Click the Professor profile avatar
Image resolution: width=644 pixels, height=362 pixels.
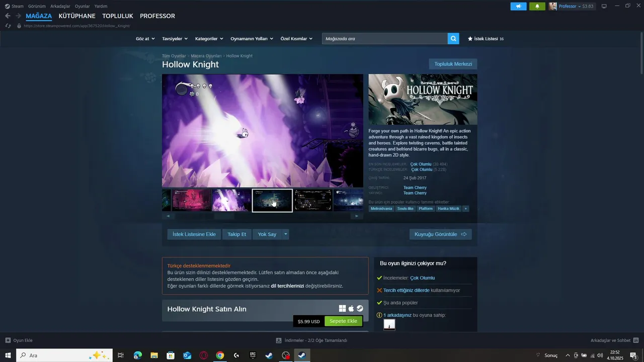pyautogui.click(x=553, y=6)
